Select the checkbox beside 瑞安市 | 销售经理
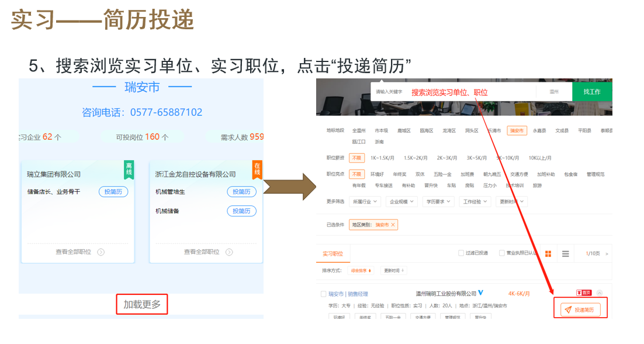The image size is (644, 344). [323, 294]
